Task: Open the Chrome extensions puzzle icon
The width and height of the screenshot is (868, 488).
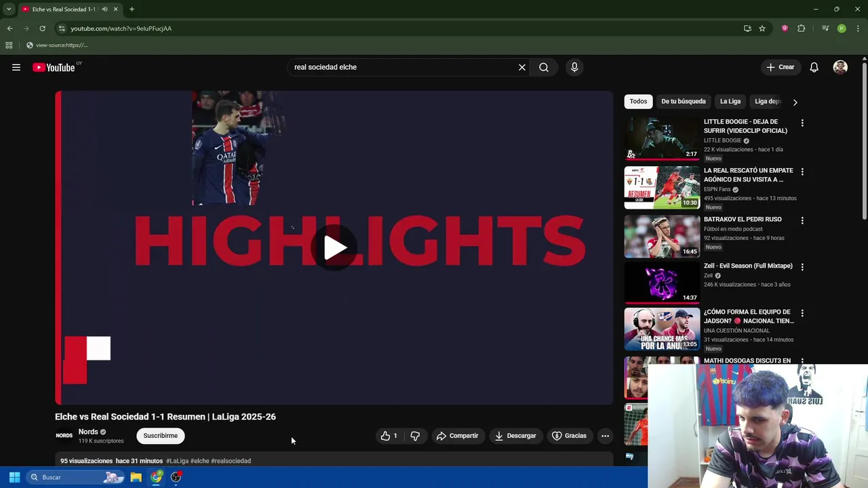Action: click(x=802, y=28)
